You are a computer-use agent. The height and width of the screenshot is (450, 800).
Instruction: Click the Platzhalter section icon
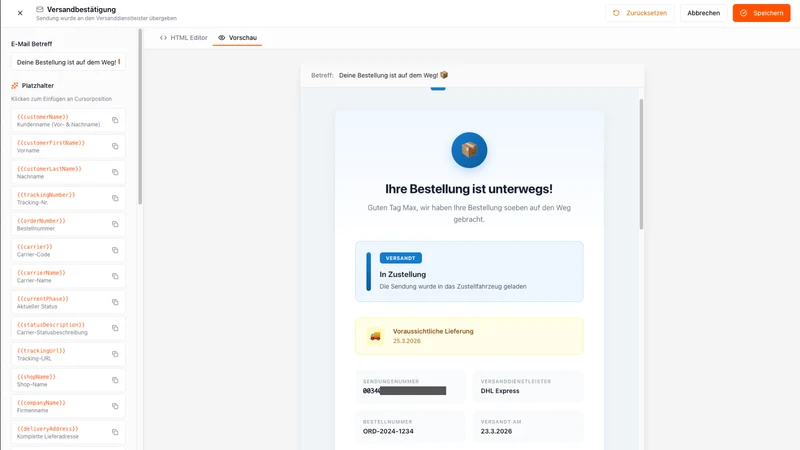(x=15, y=86)
